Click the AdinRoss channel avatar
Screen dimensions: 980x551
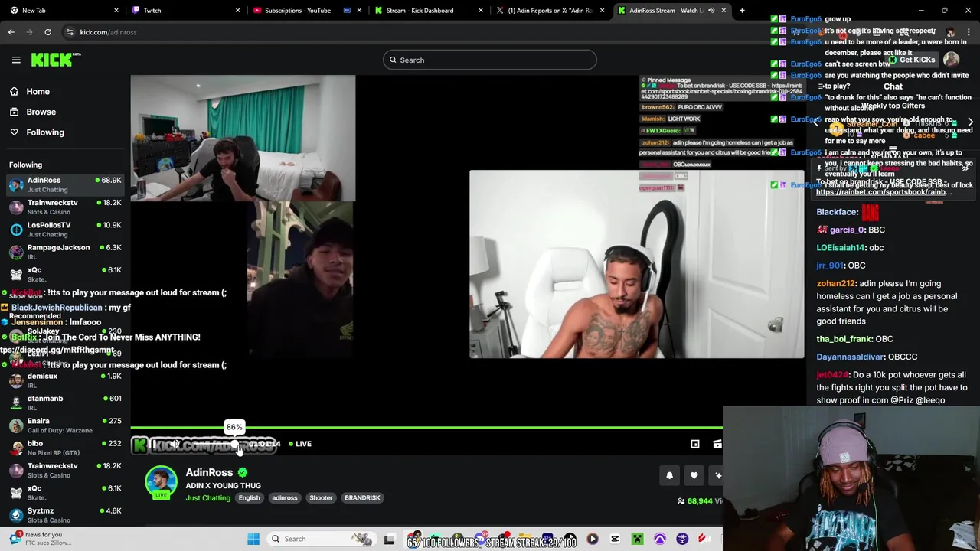click(x=161, y=482)
